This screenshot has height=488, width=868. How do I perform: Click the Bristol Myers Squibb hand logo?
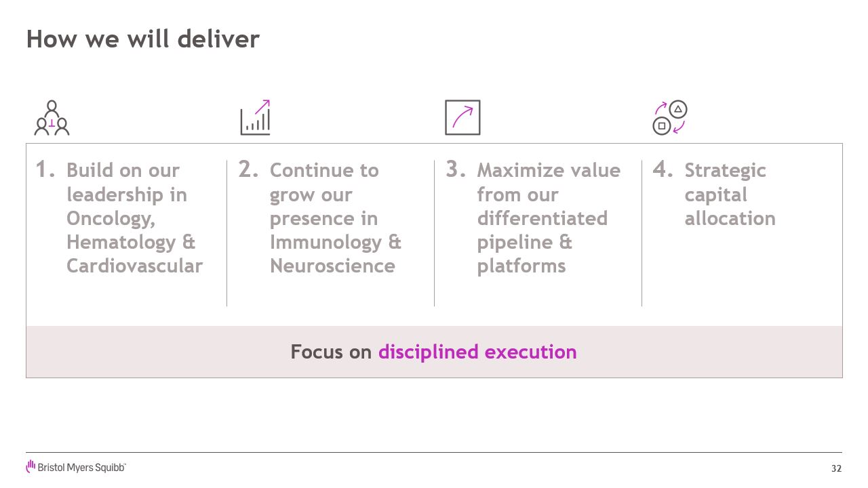click(31, 466)
